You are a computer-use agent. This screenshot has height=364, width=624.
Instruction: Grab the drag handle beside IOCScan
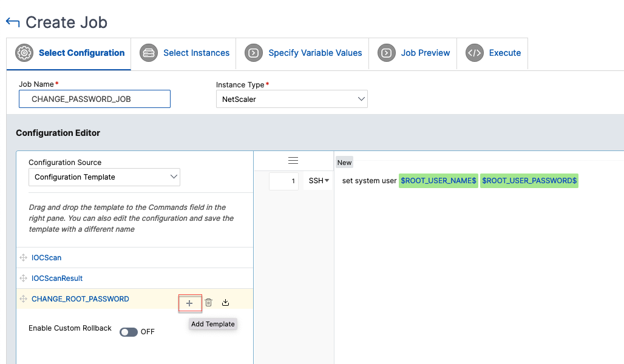[24, 258]
